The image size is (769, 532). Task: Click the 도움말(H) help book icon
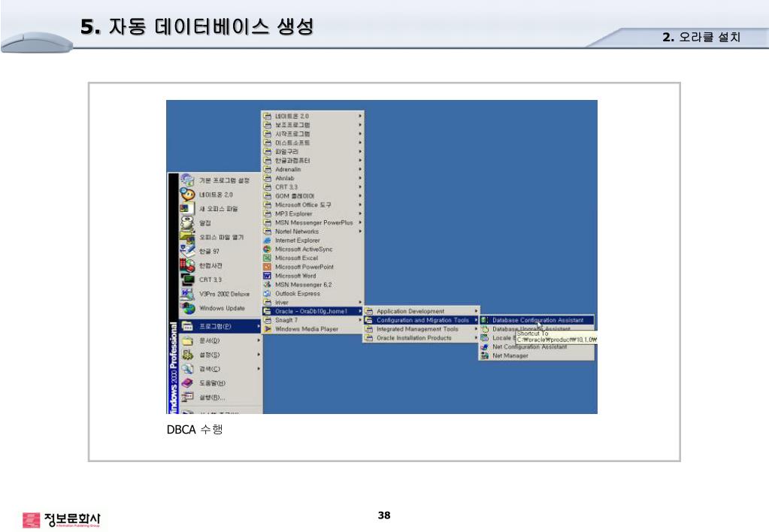coord(187,383)
